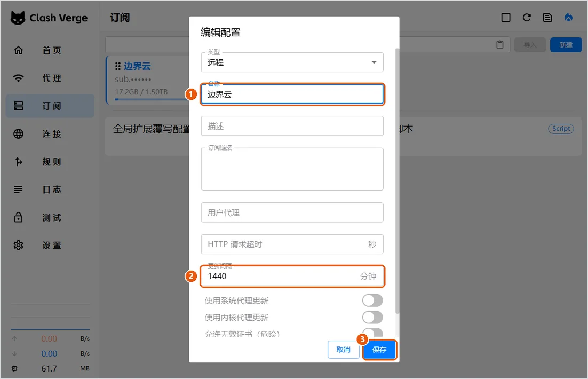Click the 边界云 subscription card title
588x379 pixels.
[137, 66]
